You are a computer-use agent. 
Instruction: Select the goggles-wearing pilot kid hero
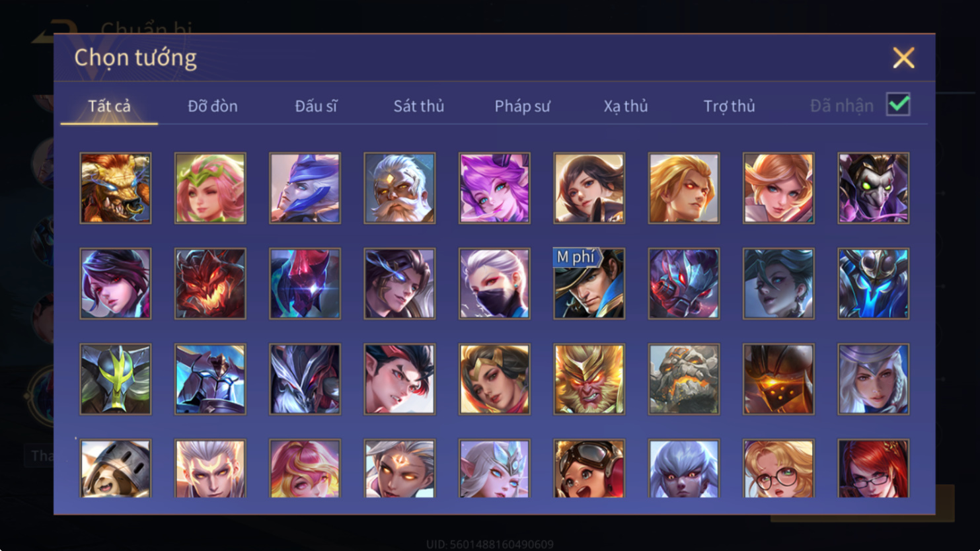click(589, 468)
